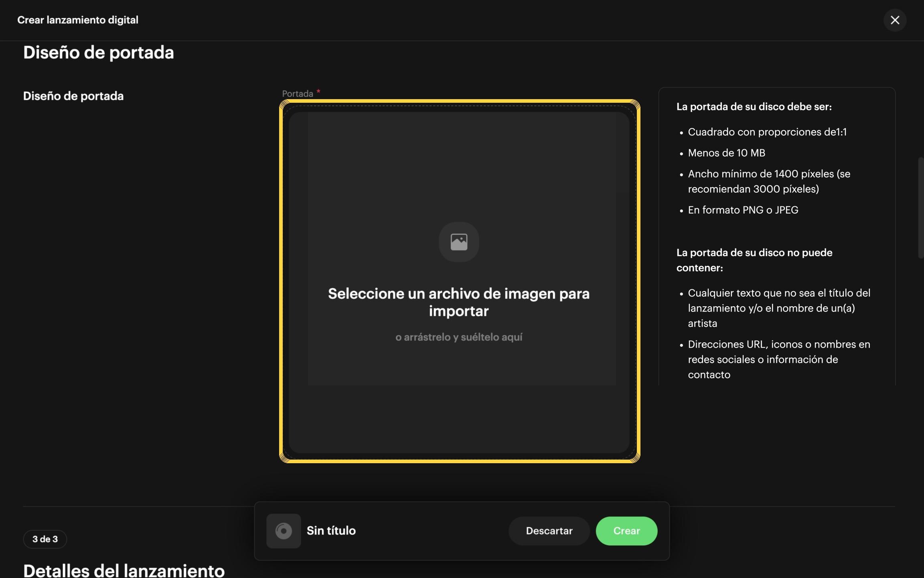
Task: Close the Crear lanzamiento digital dialog
Action: [895, 20]
